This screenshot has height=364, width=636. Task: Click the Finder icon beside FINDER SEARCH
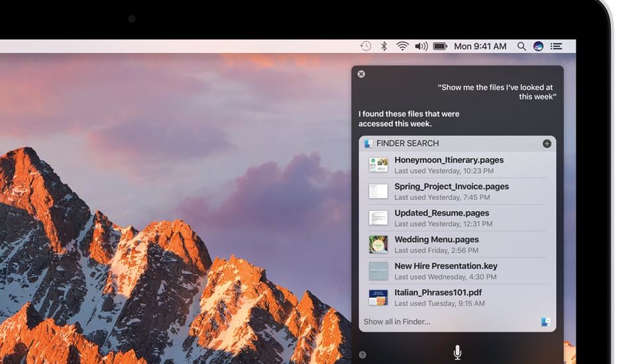tap(368, 144)
